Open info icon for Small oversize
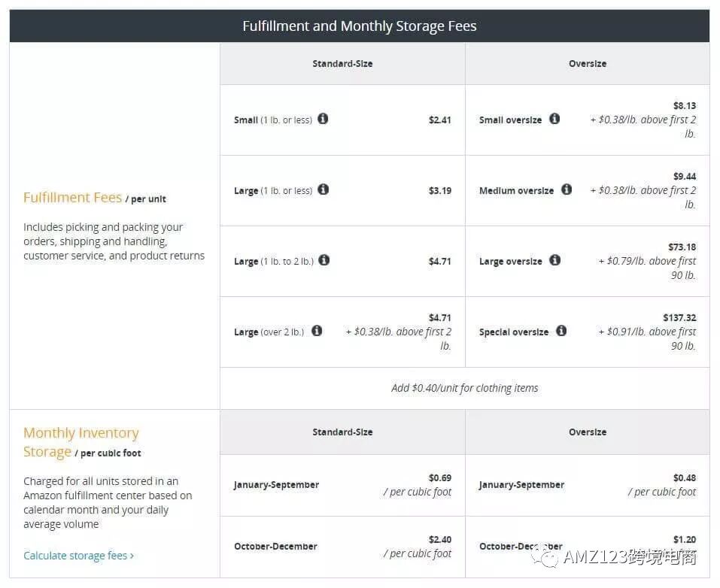720x588 pixels. tap(554, 119)
